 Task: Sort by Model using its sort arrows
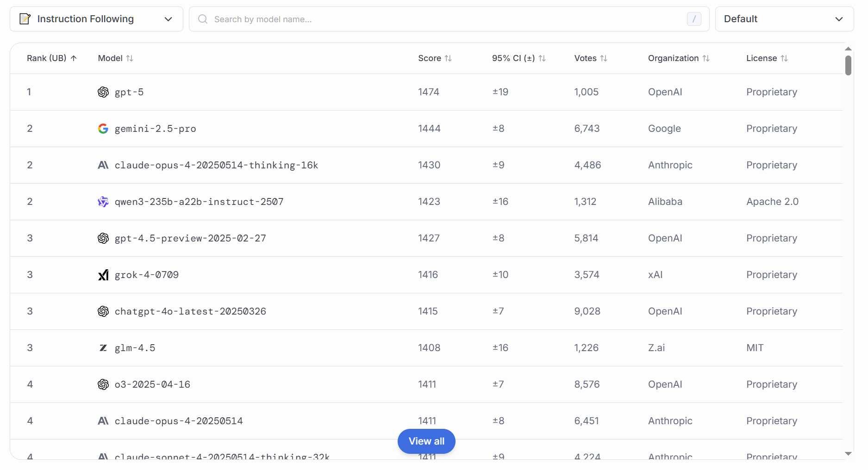(x=130, y=58)
